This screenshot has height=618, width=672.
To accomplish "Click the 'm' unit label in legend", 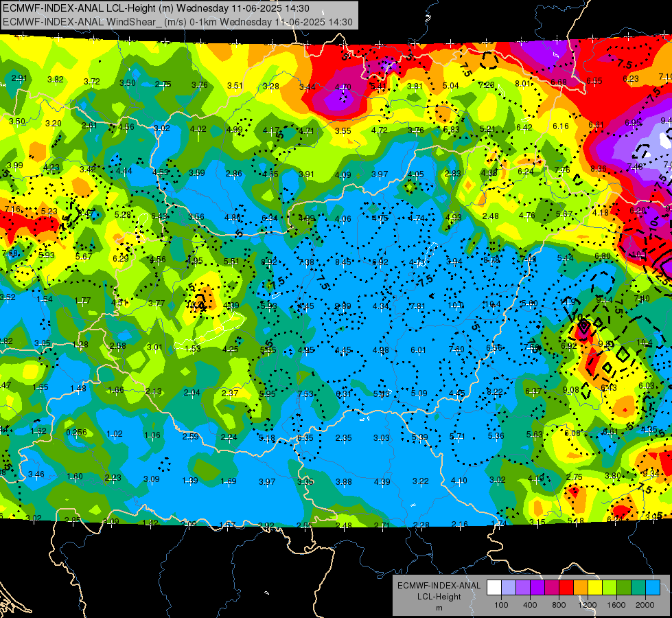I will (x=439, y=608).
